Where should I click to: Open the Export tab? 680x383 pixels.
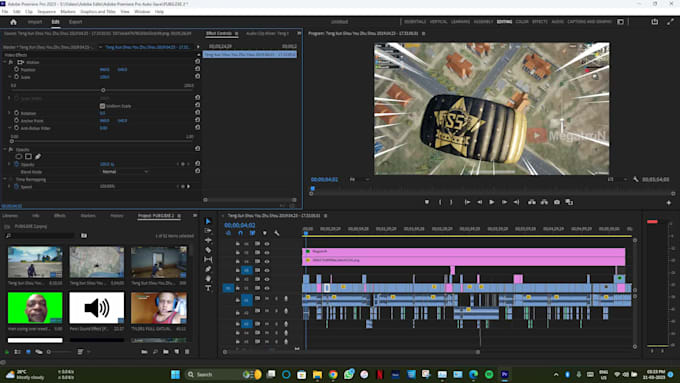pos(75,22)
